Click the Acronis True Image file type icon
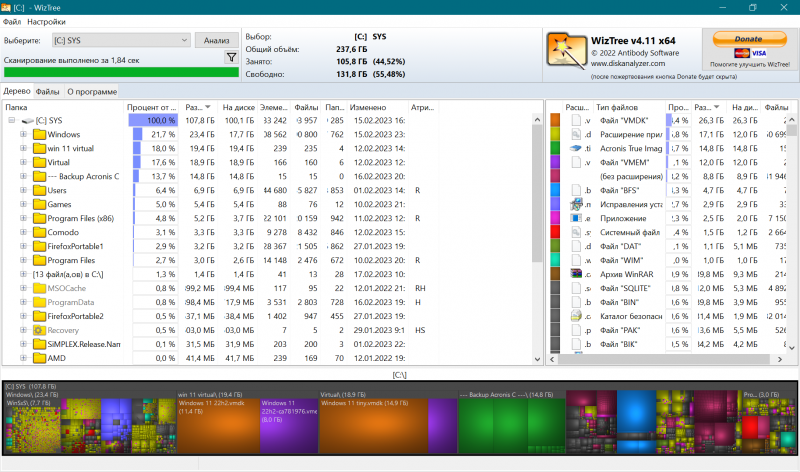Screen dimensions: 800x472 576,148
